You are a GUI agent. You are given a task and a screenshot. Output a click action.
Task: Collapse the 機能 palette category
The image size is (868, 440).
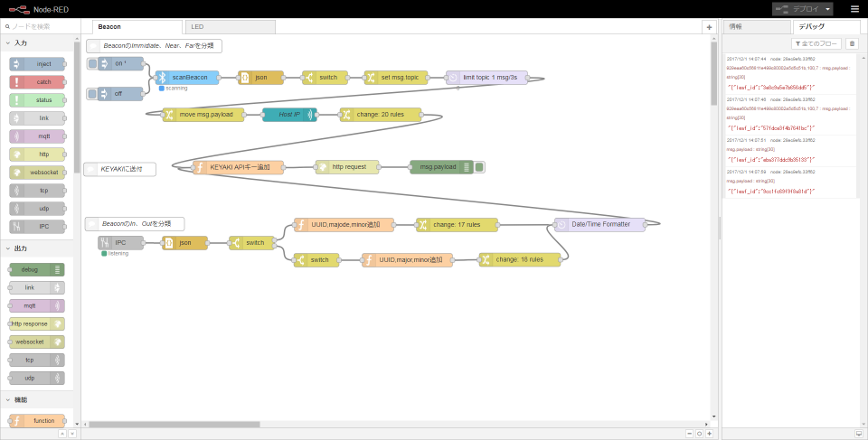[x=36, y=399]
